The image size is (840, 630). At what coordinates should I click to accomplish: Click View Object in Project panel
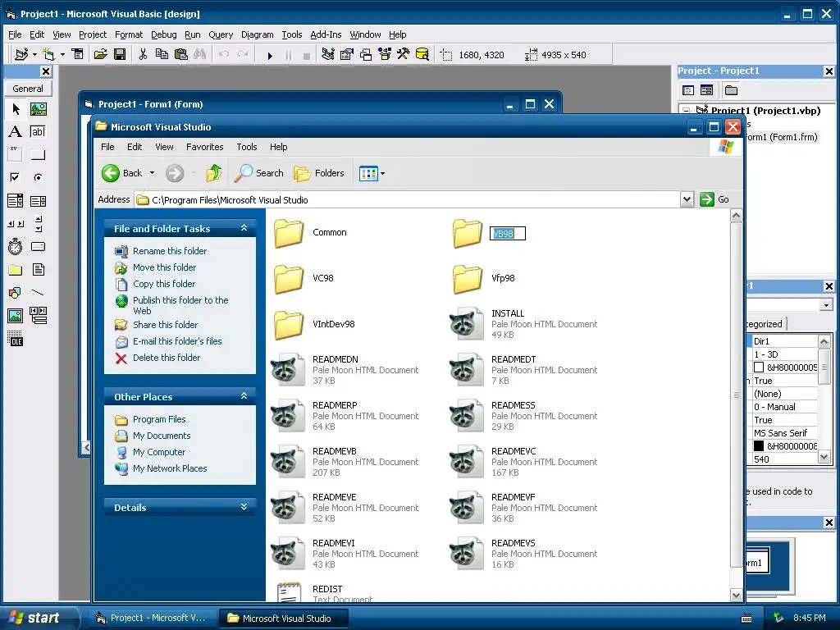706,90
